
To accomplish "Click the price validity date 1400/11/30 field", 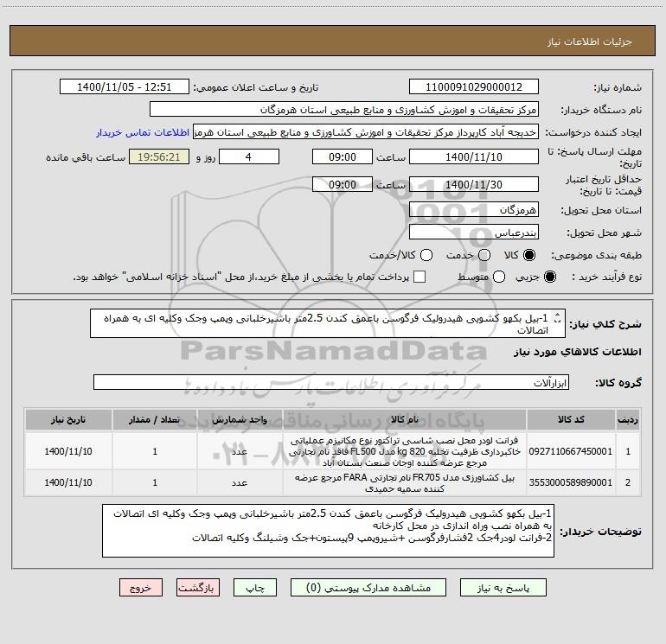I will [474, 184].
